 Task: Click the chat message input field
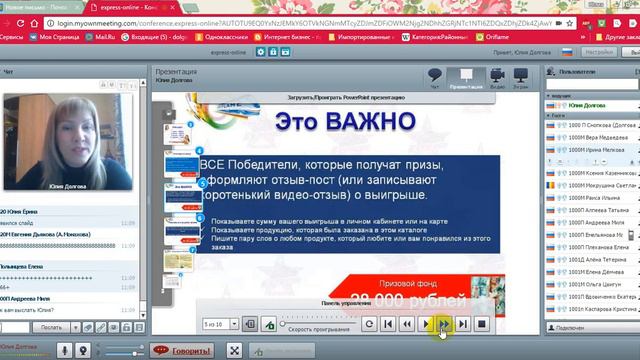(x=14, y=327)
